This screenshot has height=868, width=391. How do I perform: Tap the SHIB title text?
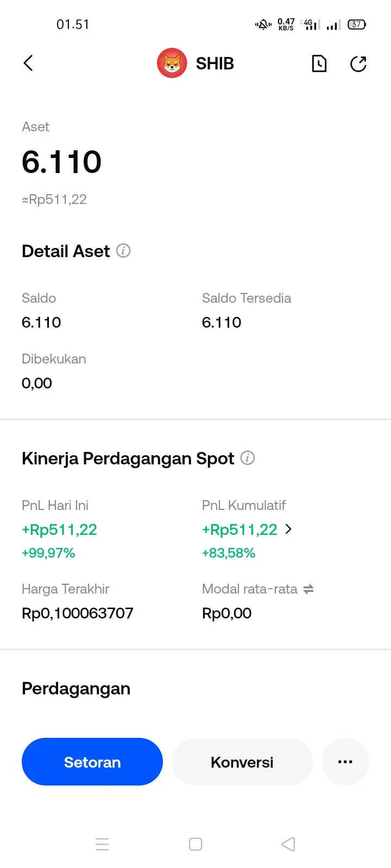point(215,63)
